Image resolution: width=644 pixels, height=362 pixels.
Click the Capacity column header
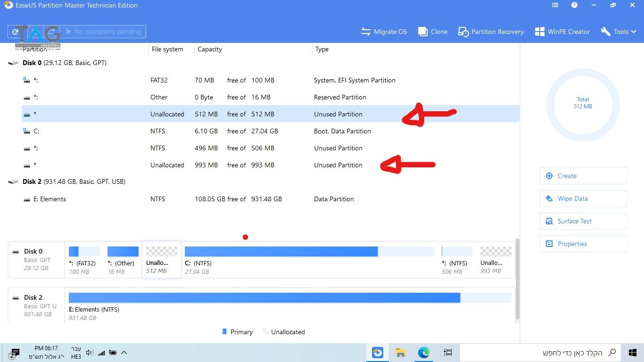point(210,49)
